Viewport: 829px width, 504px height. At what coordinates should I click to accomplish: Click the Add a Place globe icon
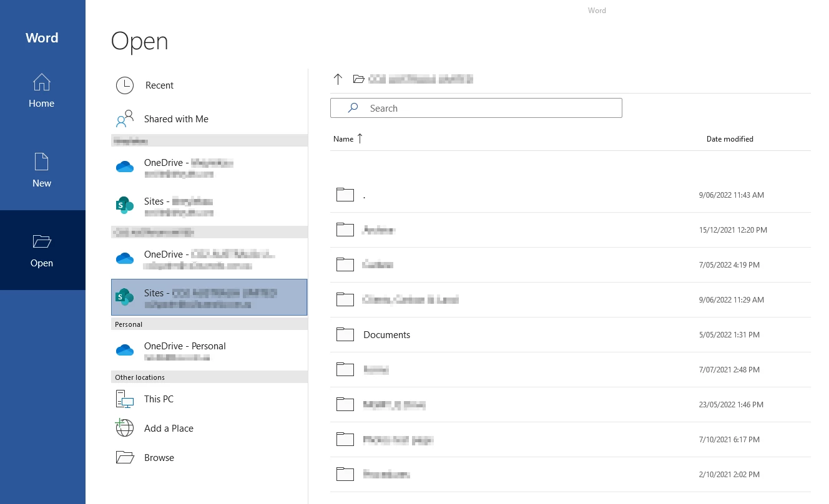(125, 428)
